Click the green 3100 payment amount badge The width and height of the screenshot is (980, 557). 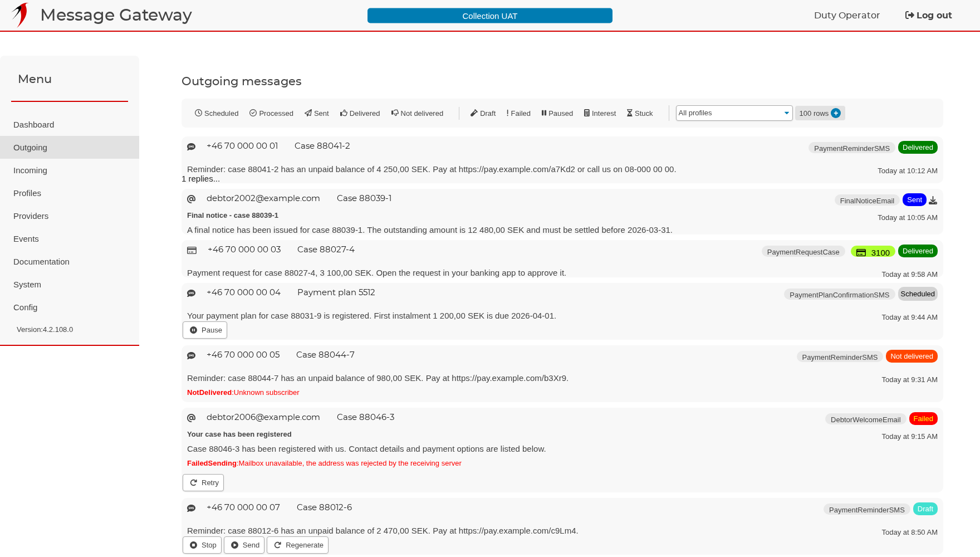point(873,252)
